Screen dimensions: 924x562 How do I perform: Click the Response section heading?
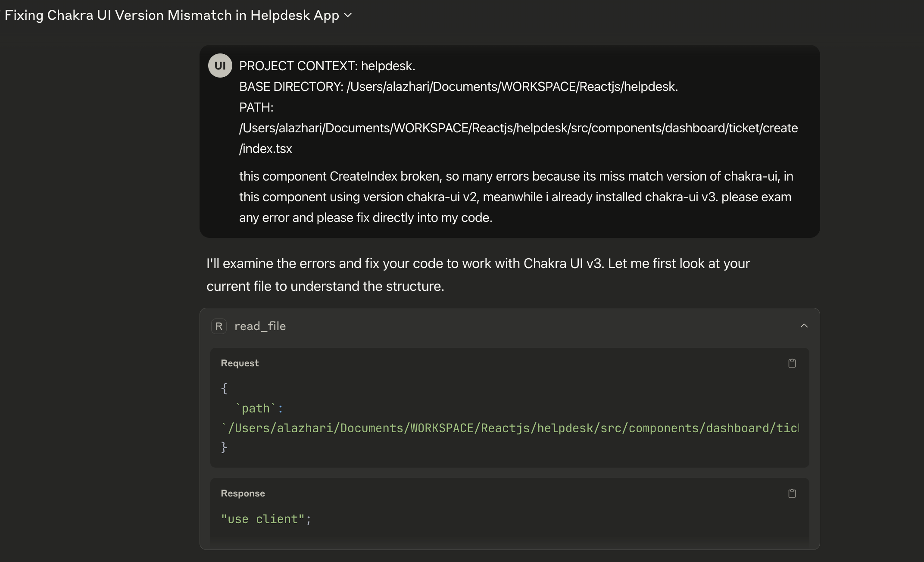point(243,493)
